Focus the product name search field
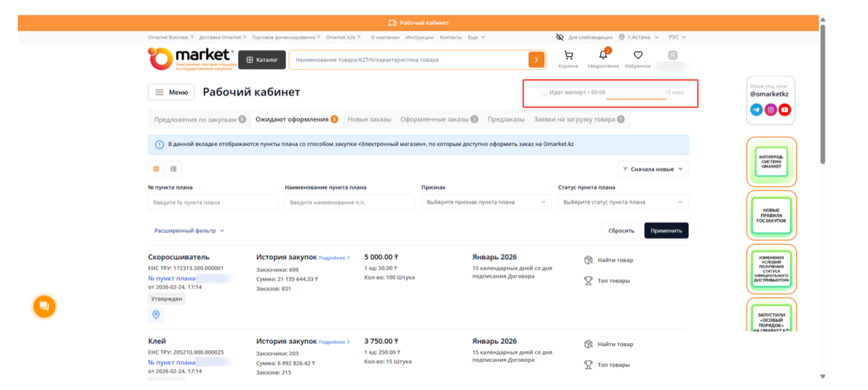Viewport: 868px width, 390px height. click(x=409, y=60)
